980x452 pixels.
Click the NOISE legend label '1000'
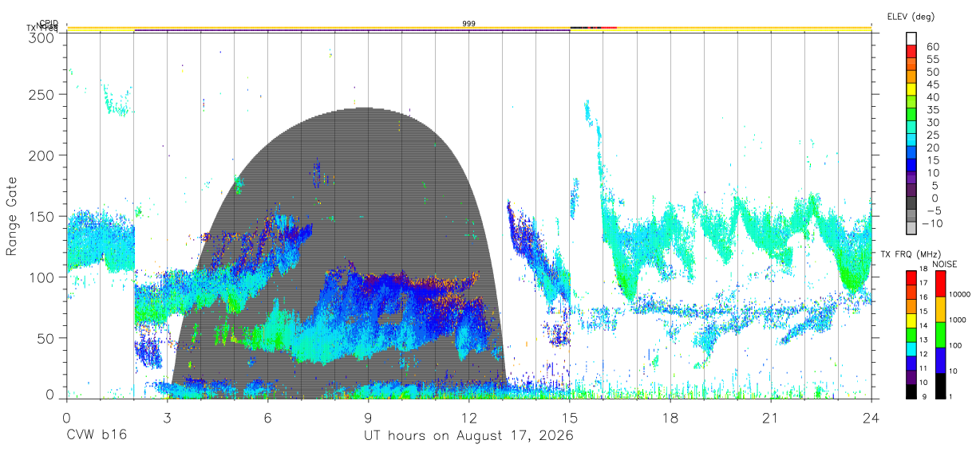(957, 320)
